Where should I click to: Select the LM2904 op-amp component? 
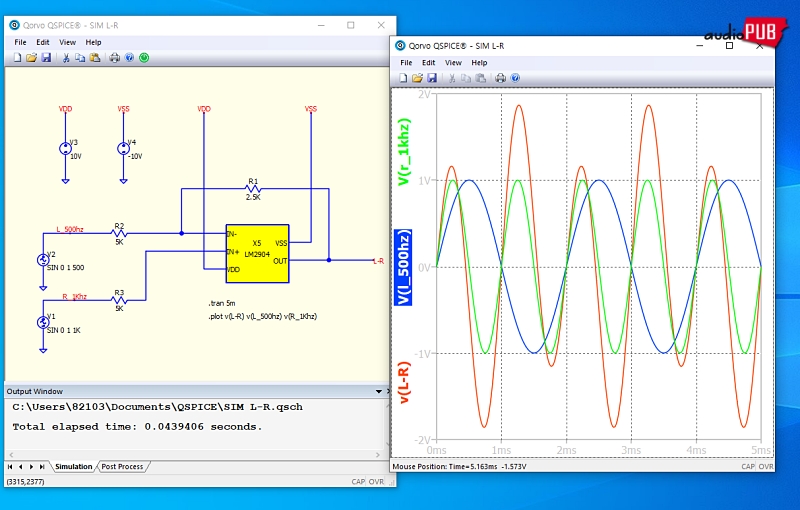coord(257,250)
